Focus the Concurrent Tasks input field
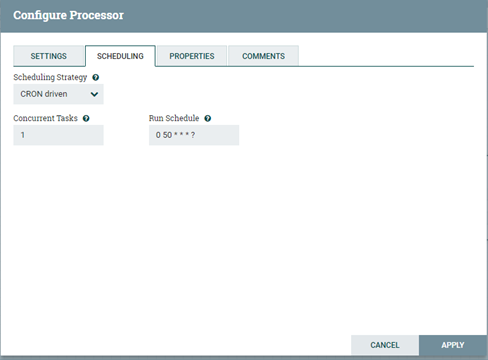The image size is (488, 360). click(x=58, y=135)
